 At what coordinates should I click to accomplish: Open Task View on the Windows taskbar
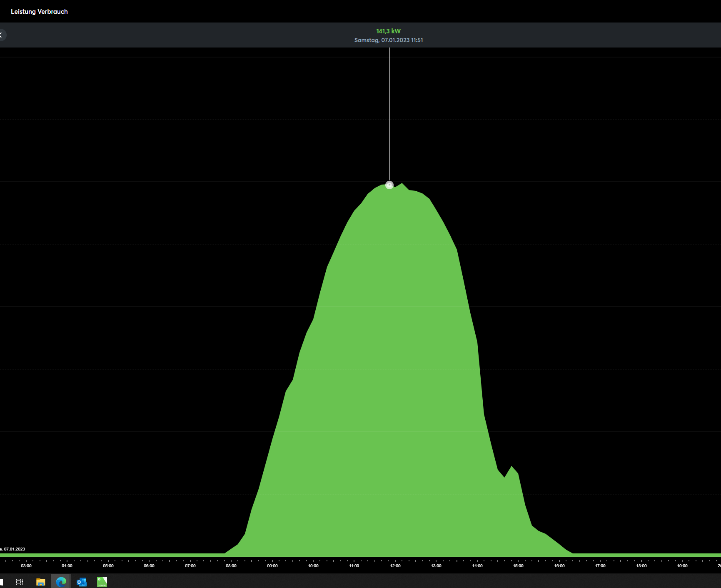pos(20,582)
